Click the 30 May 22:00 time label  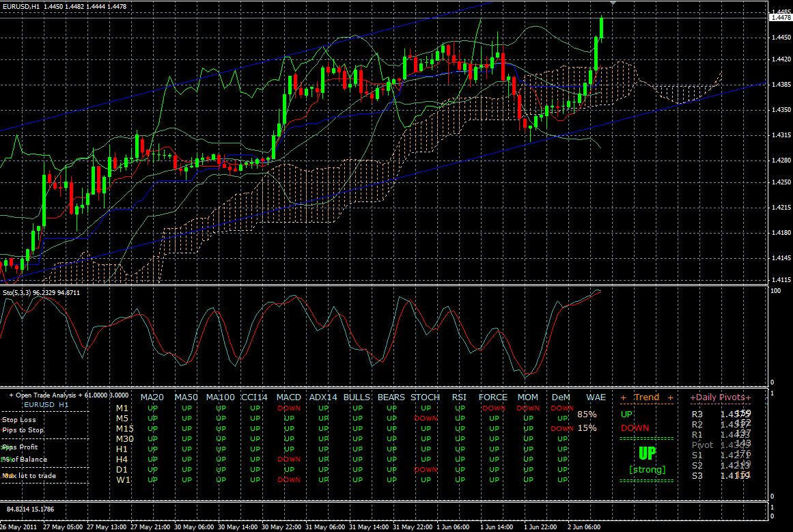point(282,527)
